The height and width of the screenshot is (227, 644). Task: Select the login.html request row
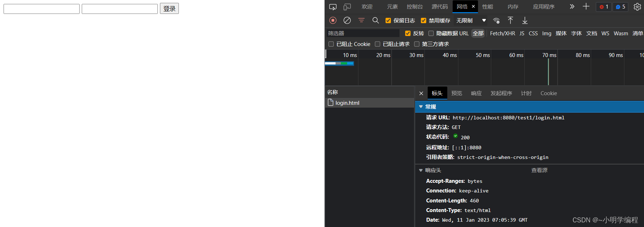[369, 103]
